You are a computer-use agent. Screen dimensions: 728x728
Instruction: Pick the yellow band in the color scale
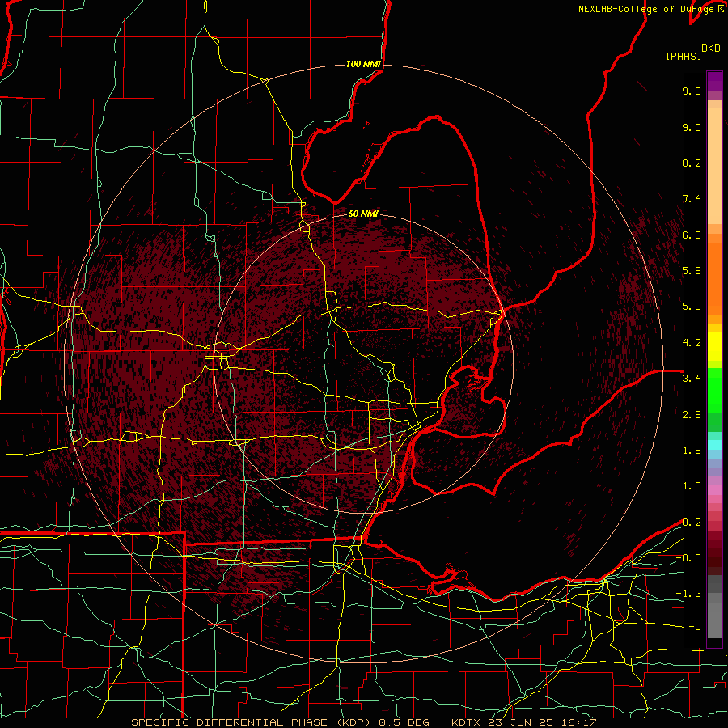(x=714, y=346)
